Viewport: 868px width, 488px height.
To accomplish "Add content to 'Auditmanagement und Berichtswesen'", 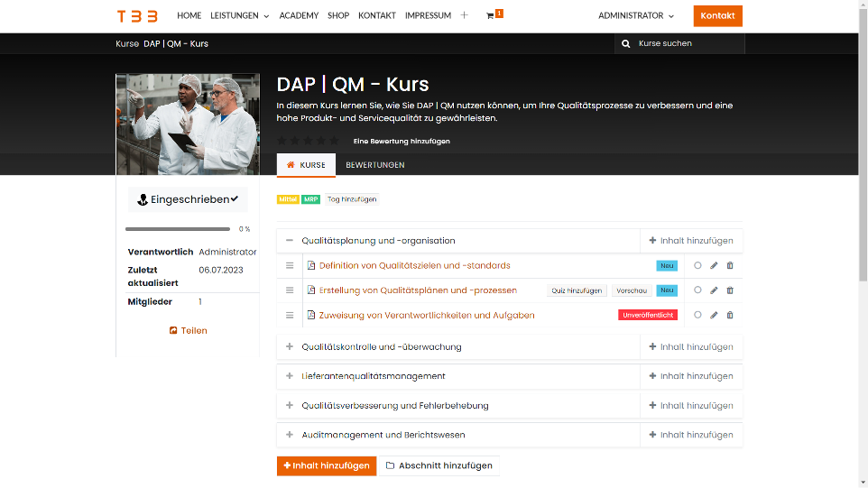I will click(x=691, y=435).
